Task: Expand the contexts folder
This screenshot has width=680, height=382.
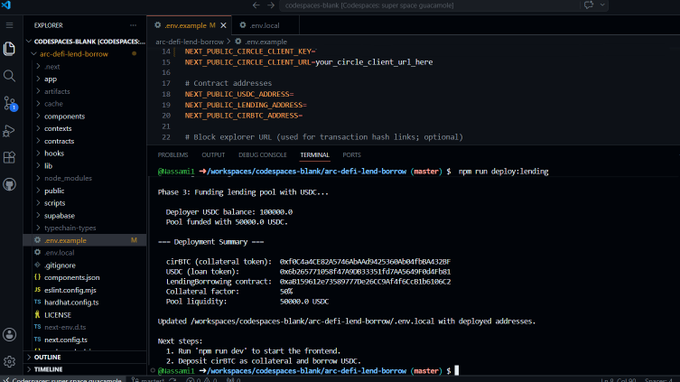Action: tap(85, 128)
